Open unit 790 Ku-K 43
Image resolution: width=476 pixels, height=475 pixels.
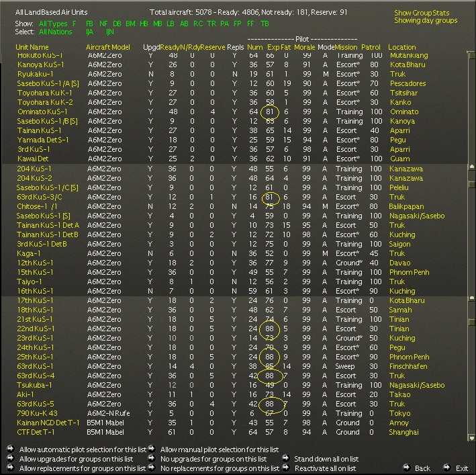[37, 414]
